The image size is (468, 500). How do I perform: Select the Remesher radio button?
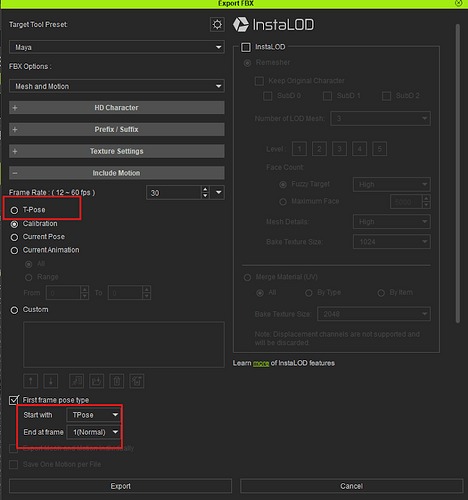pyautogui.click(x=247, y=63)
